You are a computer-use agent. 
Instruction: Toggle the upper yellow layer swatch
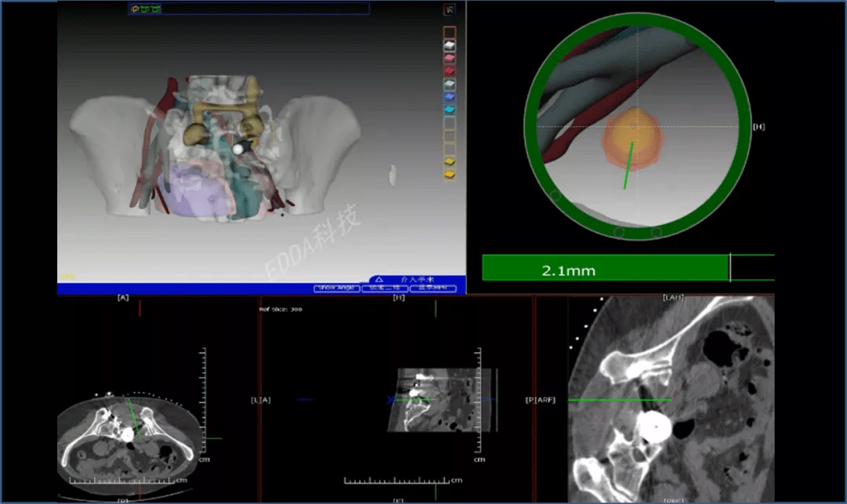[x=449, y=161]
